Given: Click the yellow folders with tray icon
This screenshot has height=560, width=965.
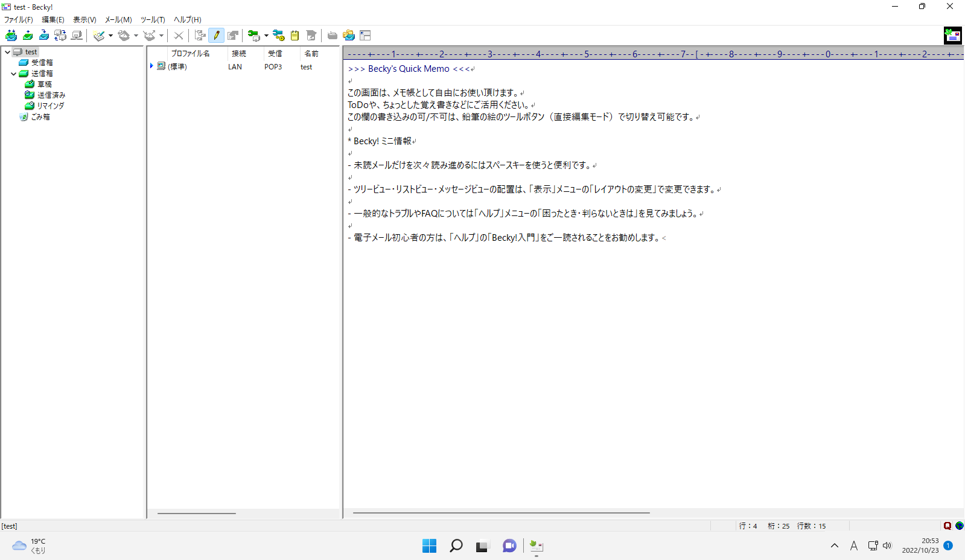Looking at the screenshot, I should tap(349, 36).
